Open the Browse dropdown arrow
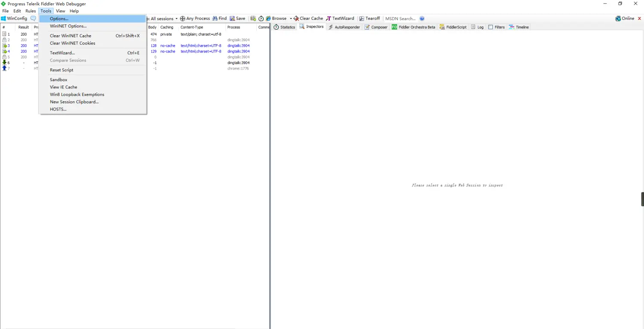Image resolution: width=644 pixels, height=329 pixels. [291, 18]
